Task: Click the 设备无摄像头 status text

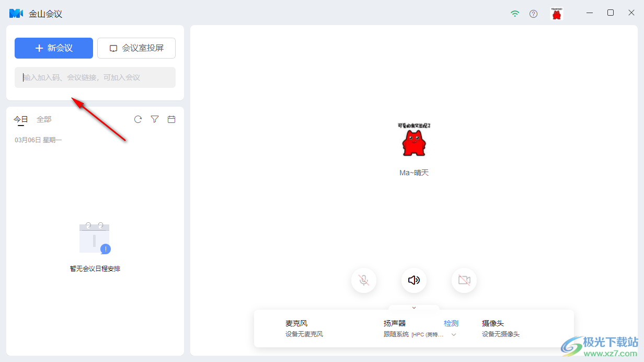Action: [501, 334]
